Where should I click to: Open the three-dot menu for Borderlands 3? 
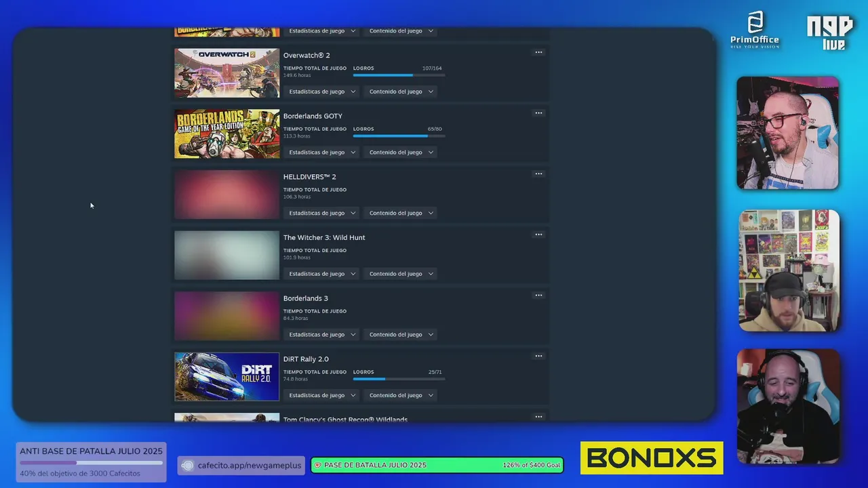pos(538,296)
